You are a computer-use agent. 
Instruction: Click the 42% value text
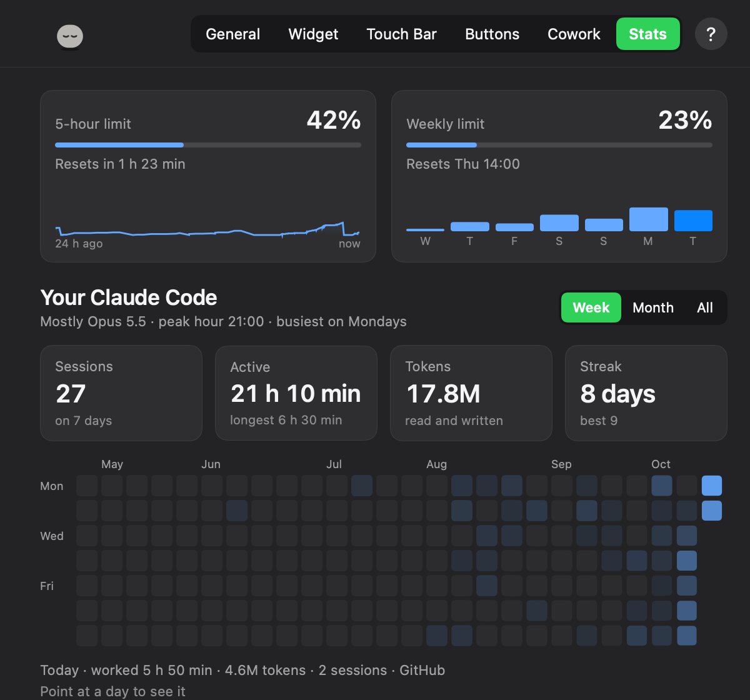click(x=334, y=120)
